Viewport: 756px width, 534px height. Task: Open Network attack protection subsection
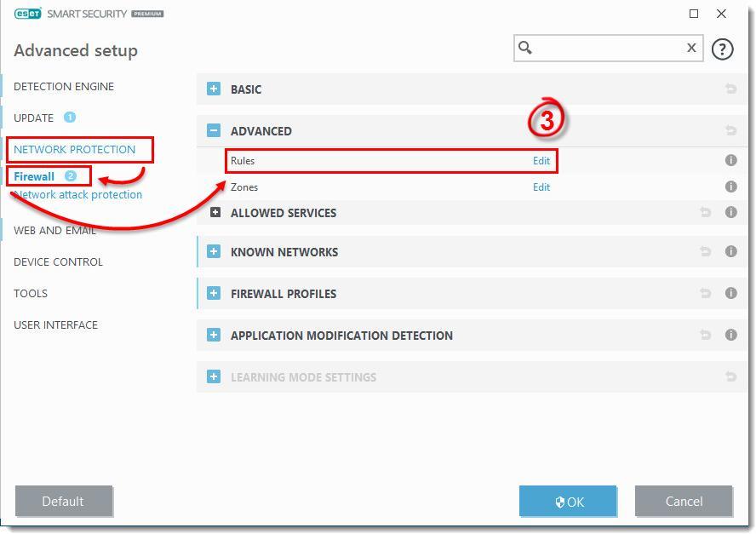point(79,194)
